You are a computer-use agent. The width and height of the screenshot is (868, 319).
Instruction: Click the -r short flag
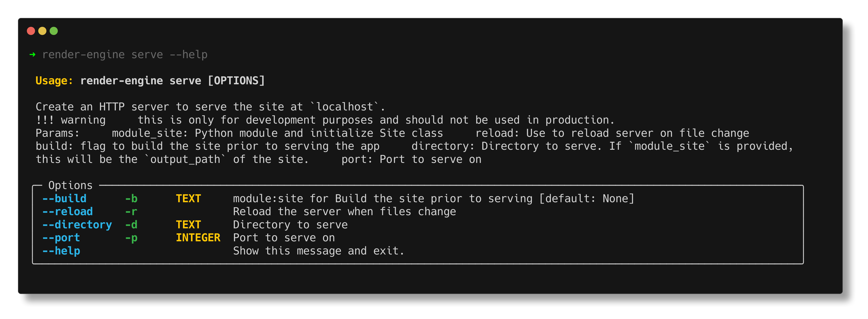click(x=131, y=212)
